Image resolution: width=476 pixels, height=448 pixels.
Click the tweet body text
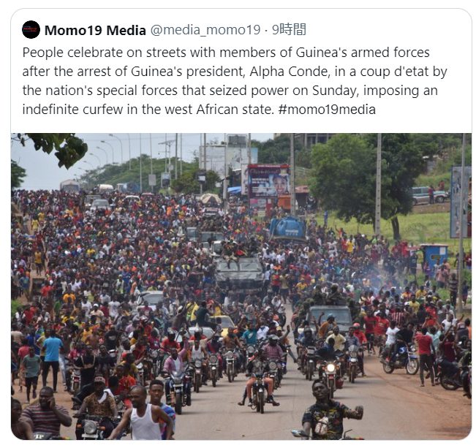pos(235,80)
